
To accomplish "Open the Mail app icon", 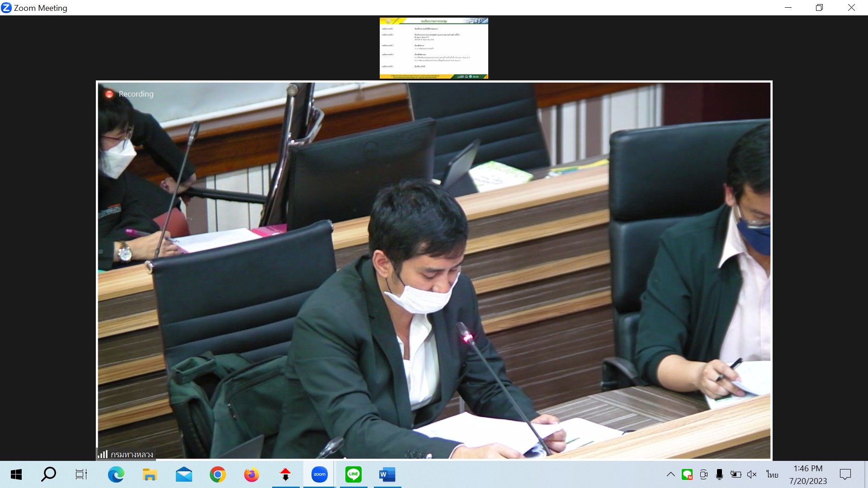I will pos(184,474).
